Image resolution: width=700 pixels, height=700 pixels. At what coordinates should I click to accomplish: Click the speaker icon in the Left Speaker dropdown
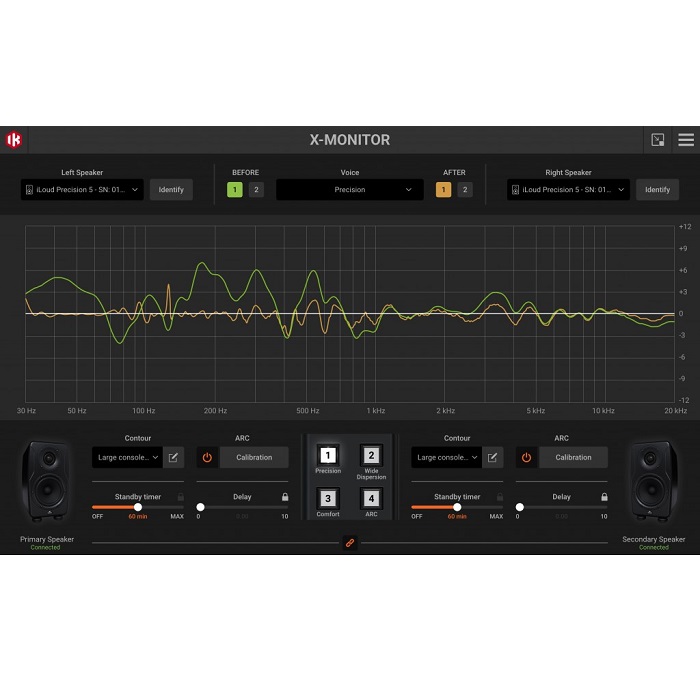click(x=29, y=190)
